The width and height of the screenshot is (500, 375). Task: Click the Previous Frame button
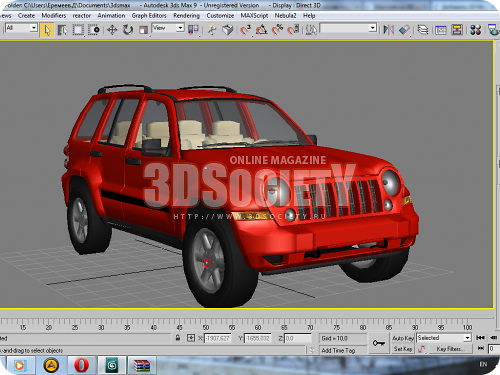tap(494, 338)
